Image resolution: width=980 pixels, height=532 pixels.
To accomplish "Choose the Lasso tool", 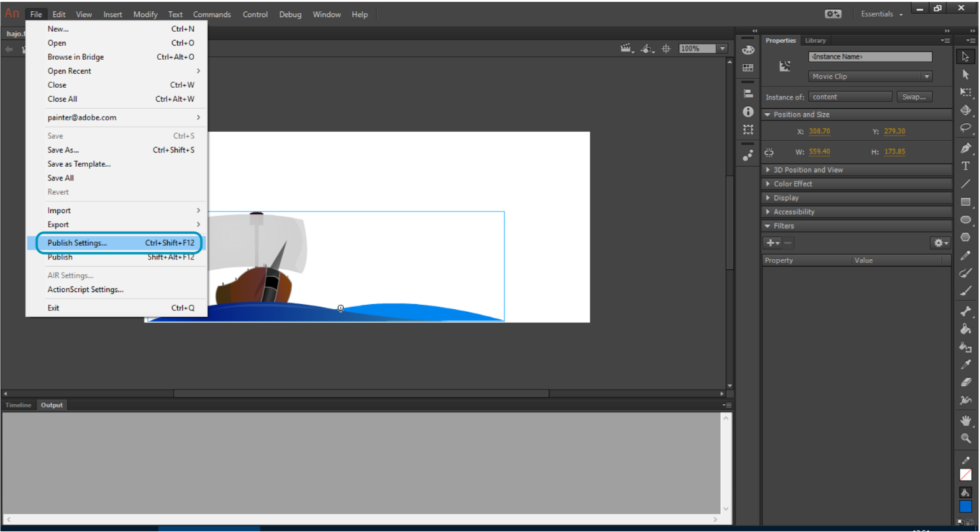I will click(965, 128).
